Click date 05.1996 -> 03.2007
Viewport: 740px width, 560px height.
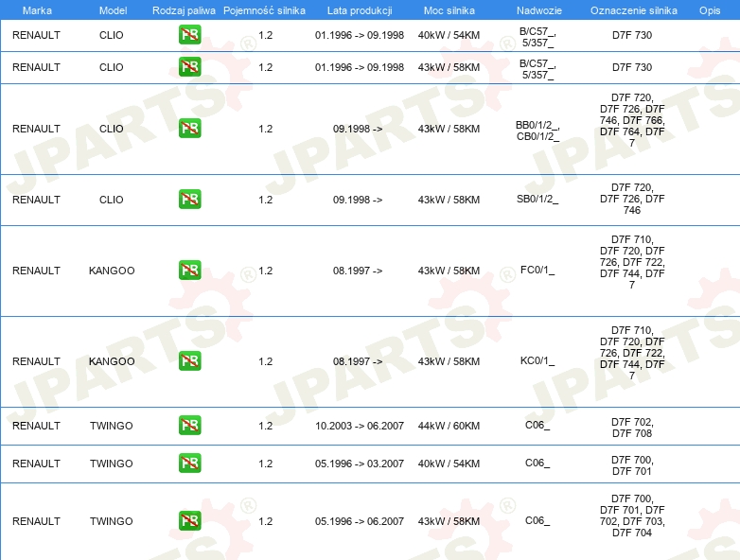click(360, 464)
